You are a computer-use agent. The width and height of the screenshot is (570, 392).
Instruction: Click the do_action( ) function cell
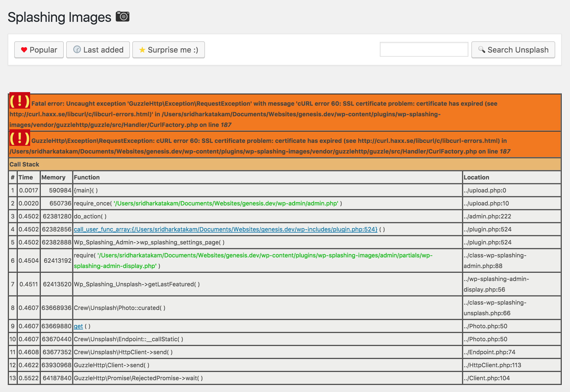tap(268, 216)
